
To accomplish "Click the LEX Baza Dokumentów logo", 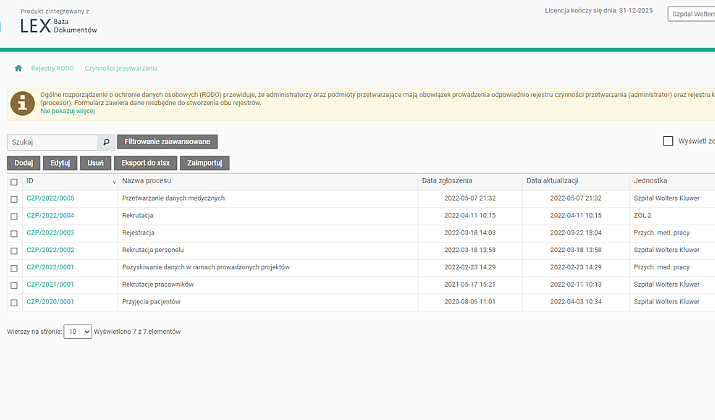I will pos(60,26).
